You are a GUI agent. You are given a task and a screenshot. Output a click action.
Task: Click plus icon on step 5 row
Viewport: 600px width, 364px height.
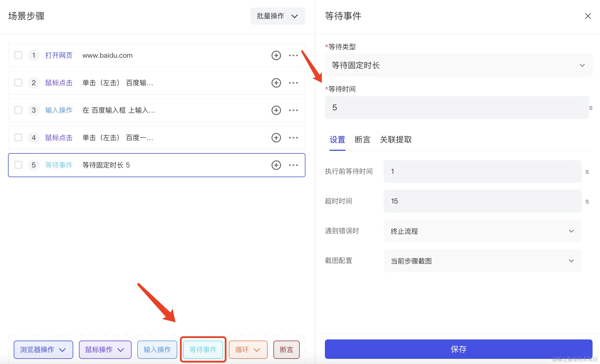click(276, 165)
